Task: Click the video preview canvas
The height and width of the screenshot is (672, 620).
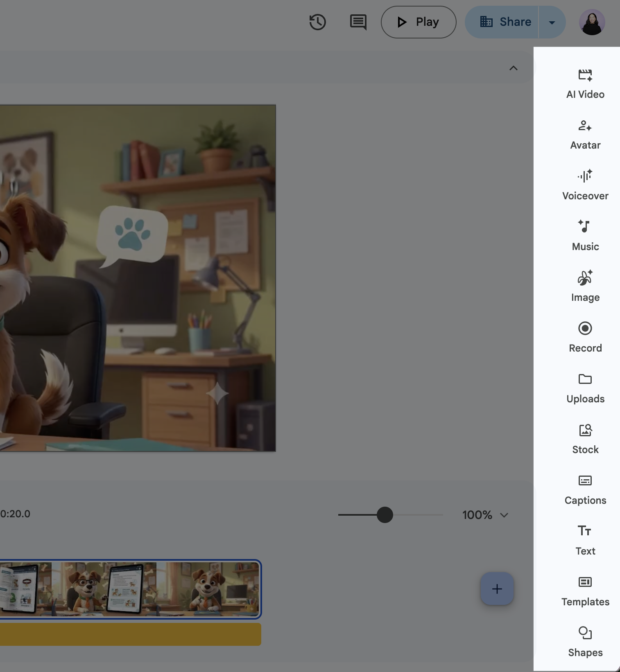Action: pyautogui.click(x=138, y=278)
